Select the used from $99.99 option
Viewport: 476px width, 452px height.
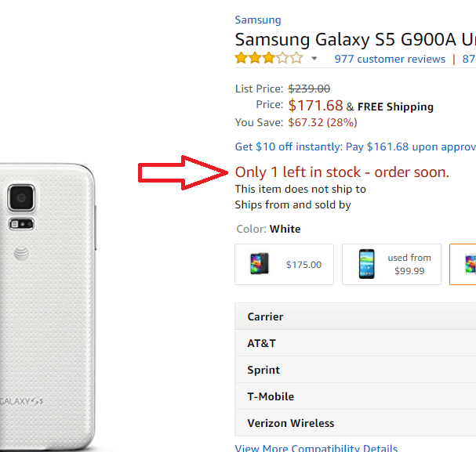(391, 264)
